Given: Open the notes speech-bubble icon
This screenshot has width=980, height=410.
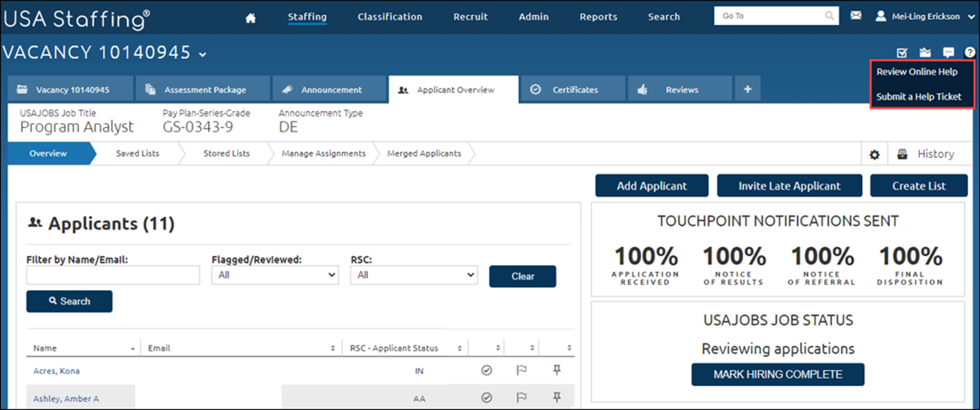Looking at the screenshot, I should [x=949, y=53].
